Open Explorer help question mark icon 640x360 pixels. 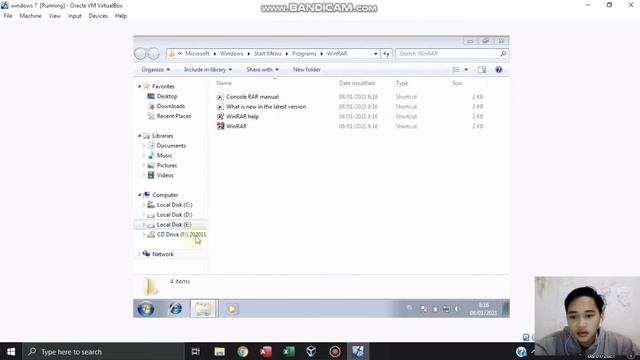(498, 70)
